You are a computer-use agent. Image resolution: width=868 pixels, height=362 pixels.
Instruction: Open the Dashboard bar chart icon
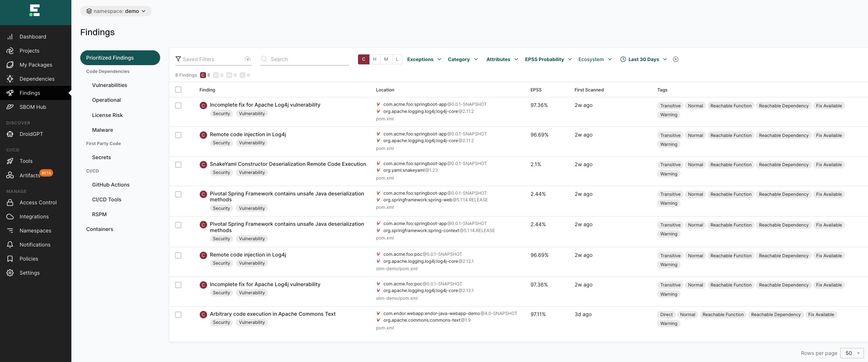(10, 37)
